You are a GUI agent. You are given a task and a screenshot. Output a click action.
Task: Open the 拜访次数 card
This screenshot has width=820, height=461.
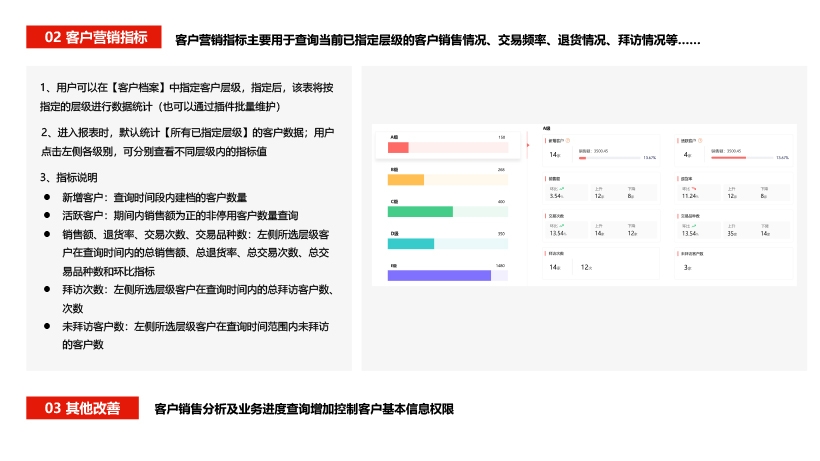coord(600,263)
